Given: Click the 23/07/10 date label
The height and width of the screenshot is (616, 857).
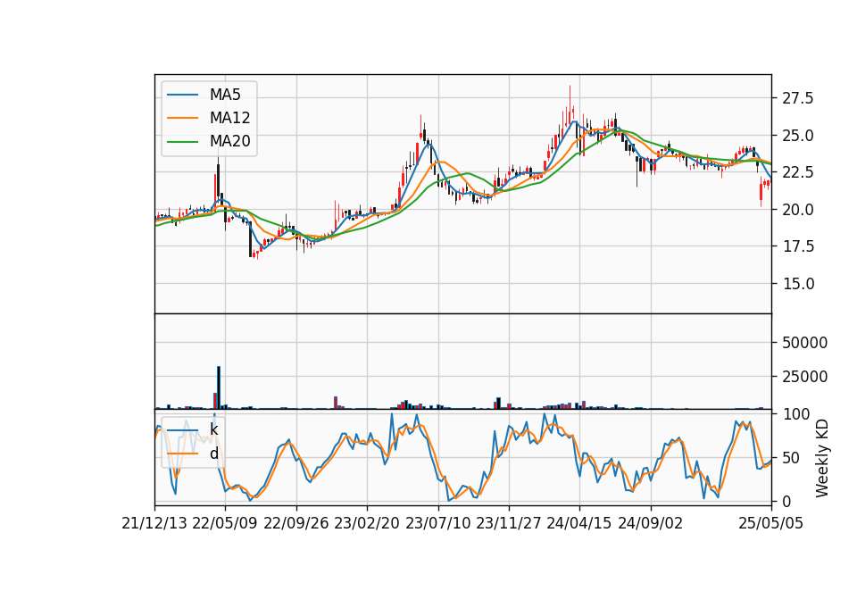Looking at the screenshot, I should [x=437, y=524].
